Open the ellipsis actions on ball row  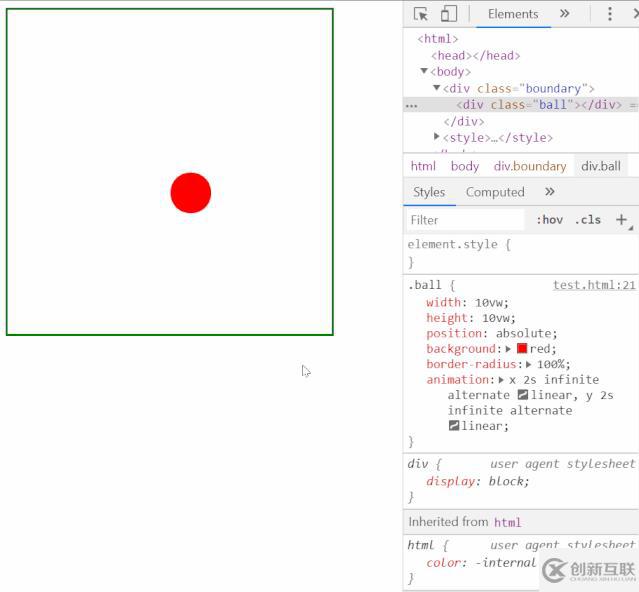(411, 106)
